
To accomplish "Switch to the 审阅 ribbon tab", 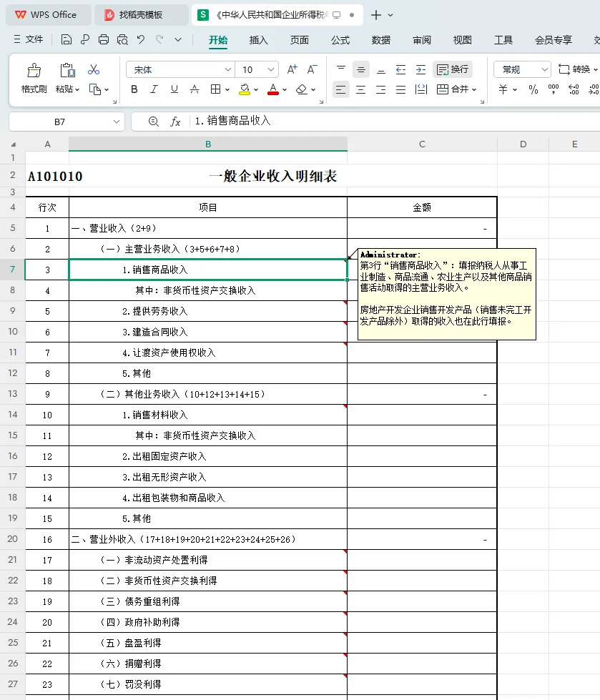I will pos(422,40).
